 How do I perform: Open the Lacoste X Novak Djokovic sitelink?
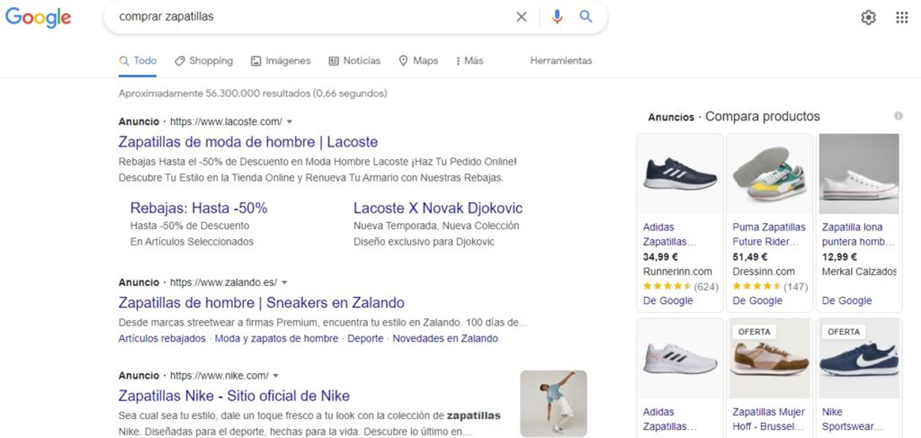pos(438,208)
